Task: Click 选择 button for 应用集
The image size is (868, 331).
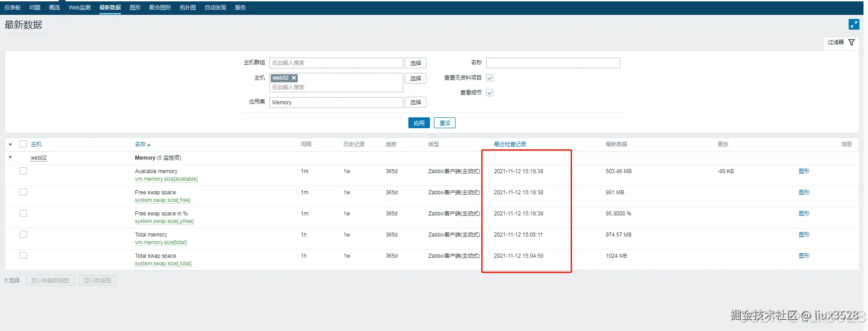Action: 416,102
